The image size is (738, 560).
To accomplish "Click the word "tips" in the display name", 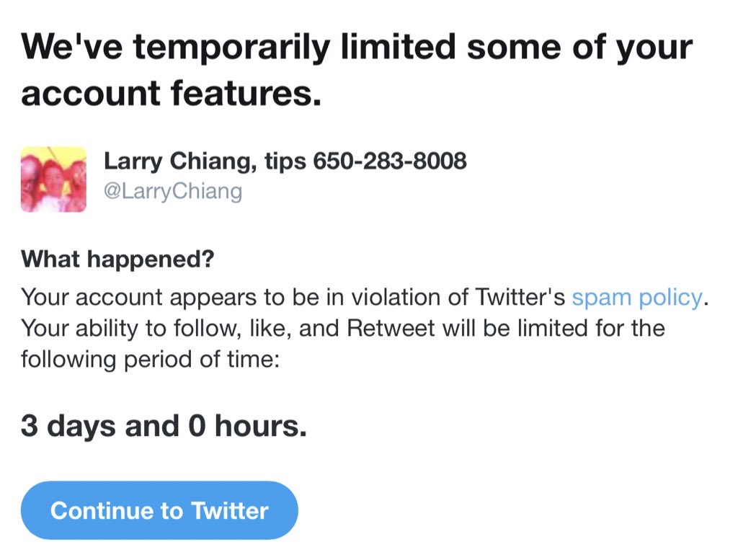I will point(285,161).
